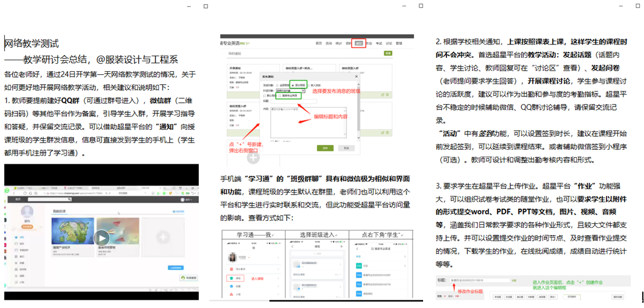Click the gray plus circle to create a notice
Image resolution: width=644 pixels, height=308 pixels.
tap(252, 157)
